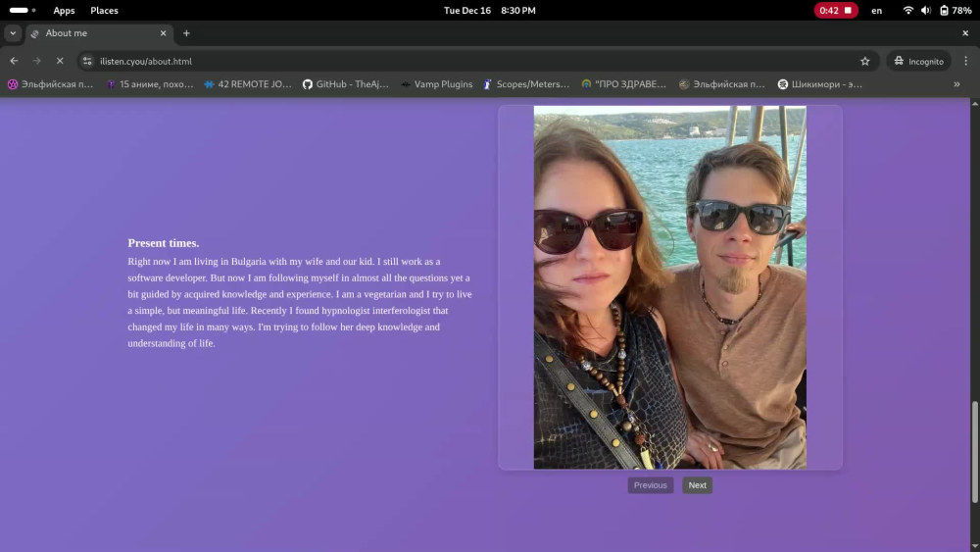Open the GitHub - TheAj... bookmark
The height and width of the screenshot is (552, 980).
click(346, 83)
